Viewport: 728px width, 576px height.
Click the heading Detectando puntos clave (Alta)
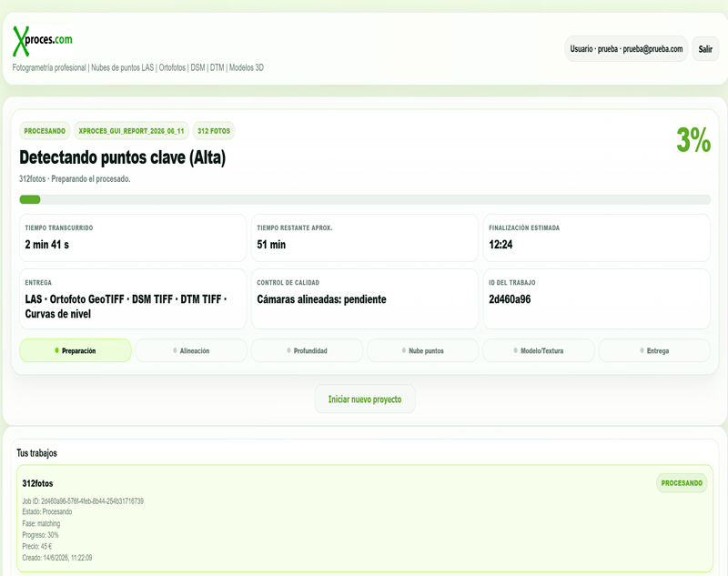pos(123,157)
